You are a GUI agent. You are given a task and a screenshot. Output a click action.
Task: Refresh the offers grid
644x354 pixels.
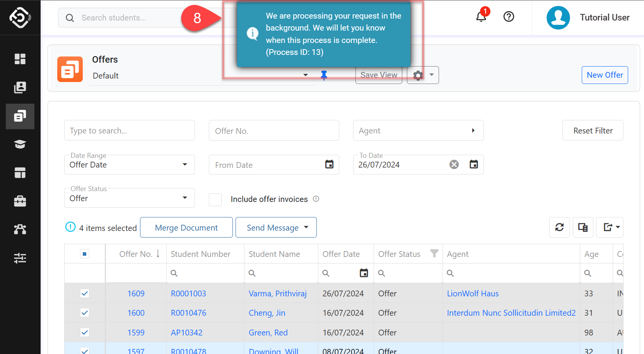point(559,227)
